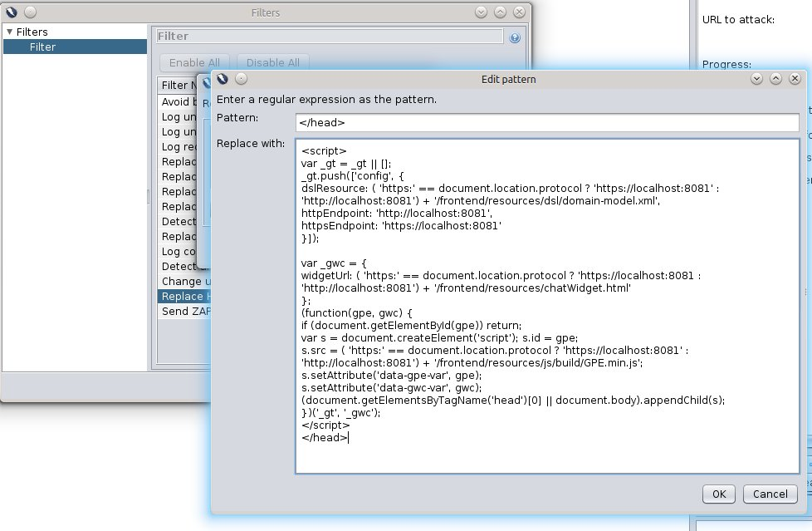812x531 pixels.
Task: Click the 'httpsEndpoint' line in text area
Action: point(401,225)
